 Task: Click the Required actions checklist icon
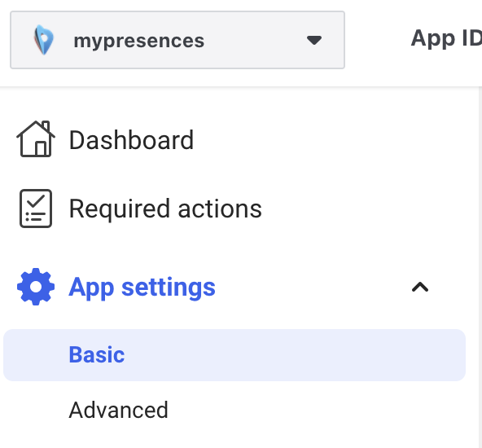coord(36,209)
